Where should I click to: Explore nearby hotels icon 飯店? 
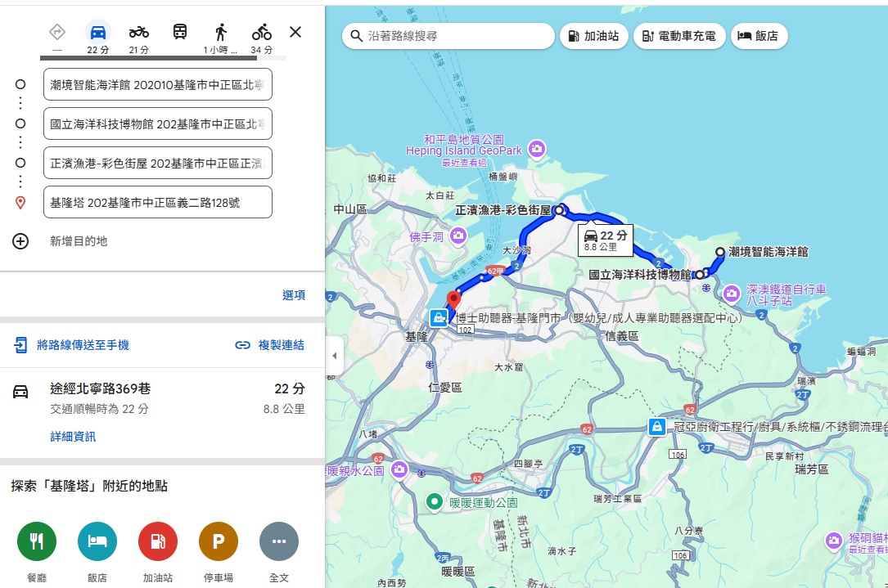pyautogui.click(x=97, y=541)
